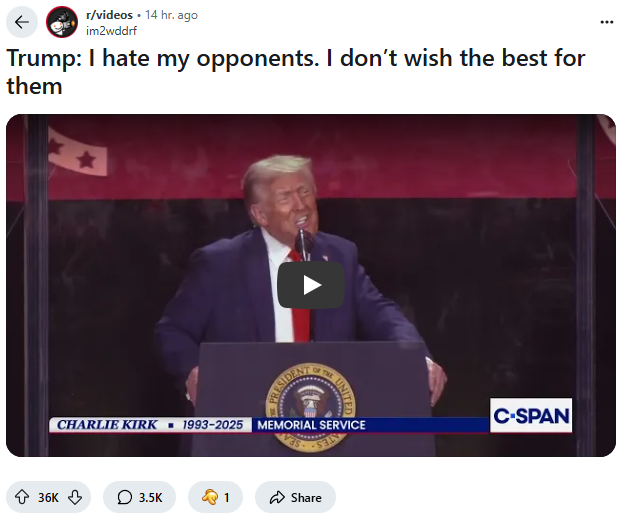
Task: Visit the r/videos subreddit link
Action: click(109, 15)
